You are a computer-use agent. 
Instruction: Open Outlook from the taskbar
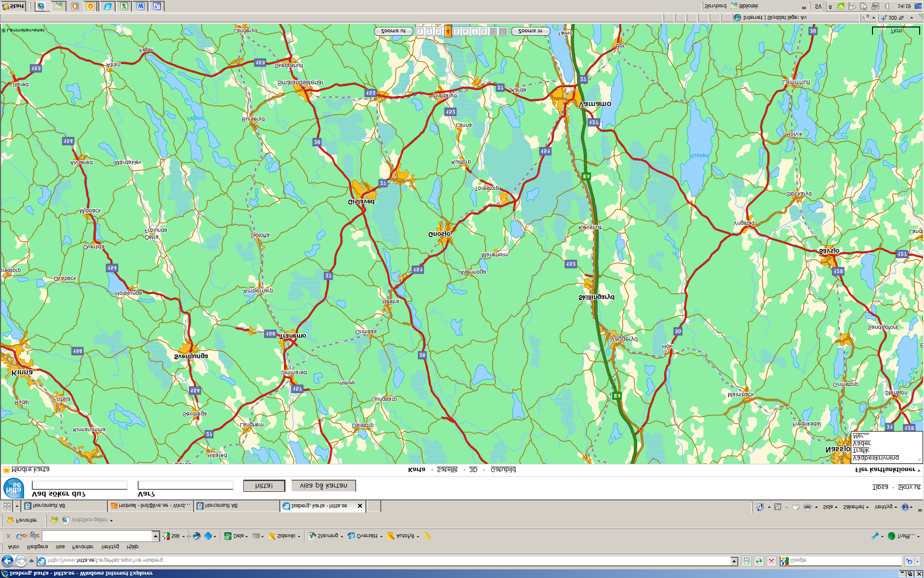coord(90,6)
